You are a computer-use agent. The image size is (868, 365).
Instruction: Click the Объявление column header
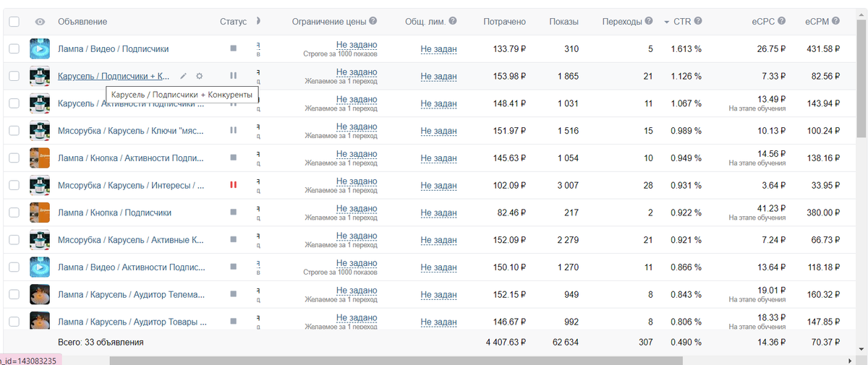pos(82,22)
